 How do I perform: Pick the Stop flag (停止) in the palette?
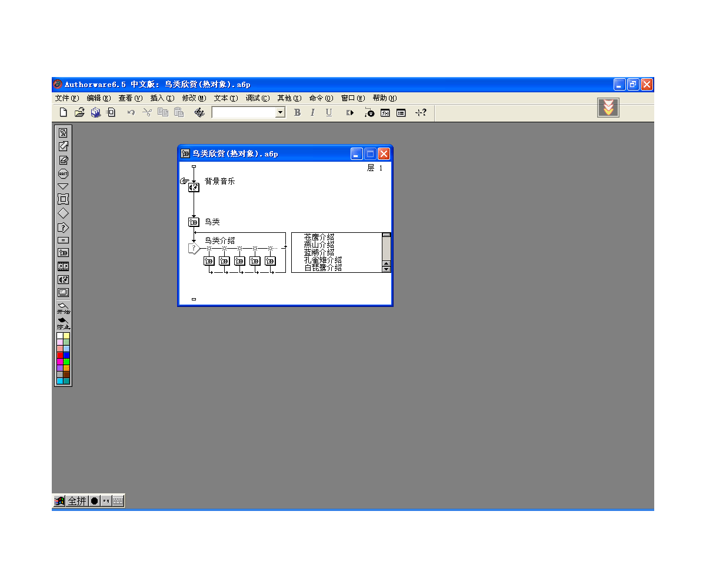[63, 323]
